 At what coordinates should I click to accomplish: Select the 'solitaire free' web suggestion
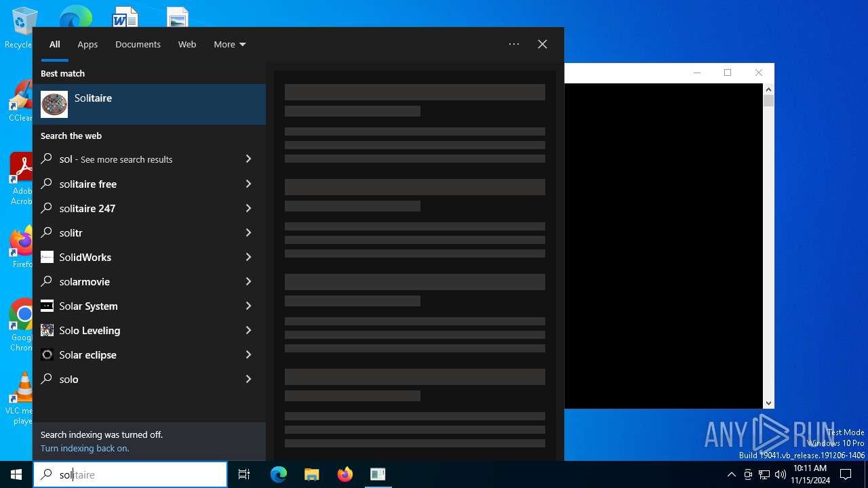[134, 184]
